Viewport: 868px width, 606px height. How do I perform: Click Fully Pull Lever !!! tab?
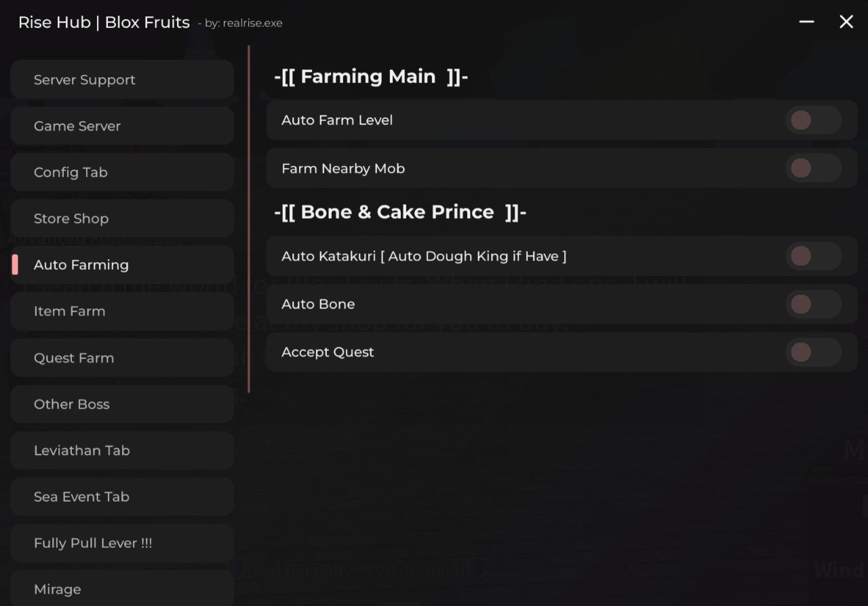tap(122, 543)
